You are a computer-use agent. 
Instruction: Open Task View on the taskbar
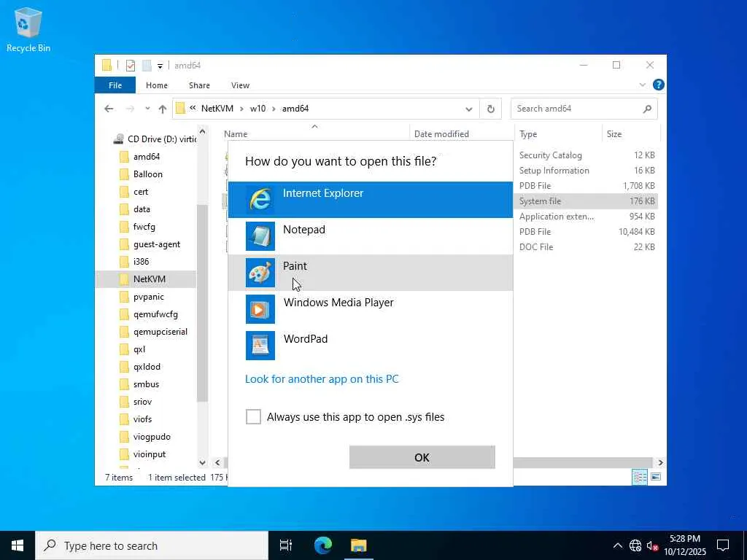tap(286, 545)
